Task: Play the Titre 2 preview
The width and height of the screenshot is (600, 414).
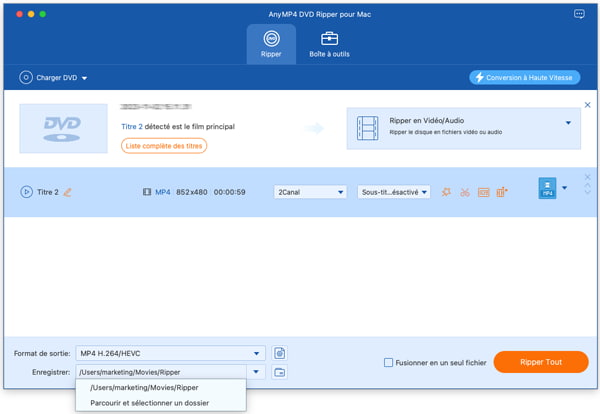Action: click(x=26, y=192)
